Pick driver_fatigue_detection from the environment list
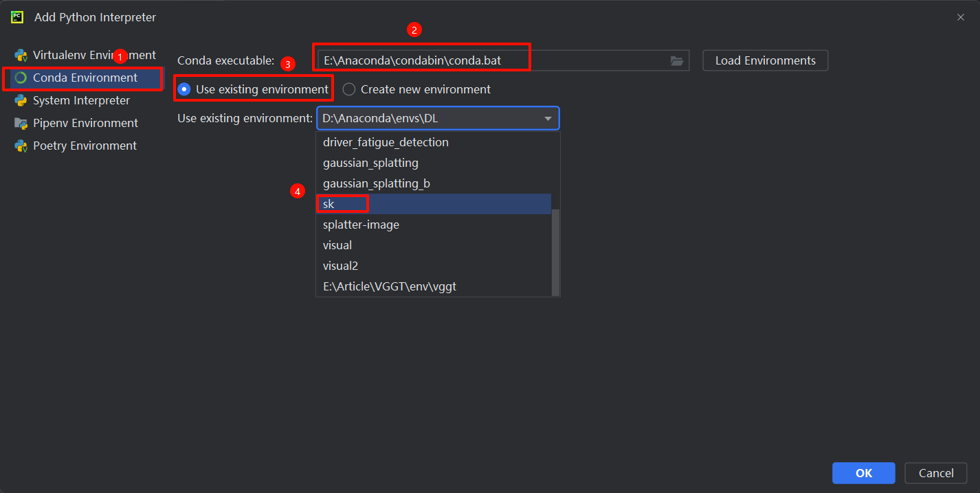The image size is (980, 493). (x=434, y=142)
